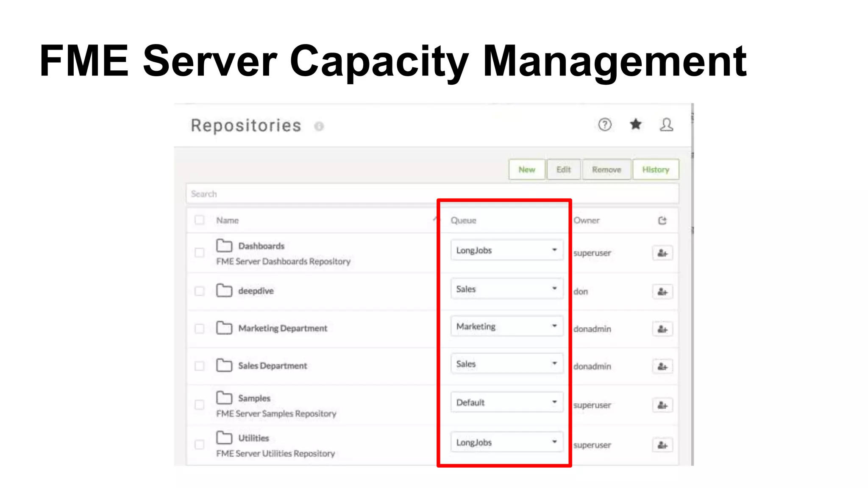Open the Utilities queue dropdown (LongJobs)

pos(507,442)
